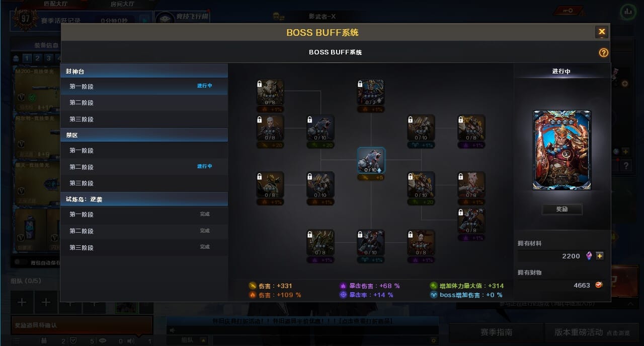The width and height of the screenshot is (644, 346).
Task: Switch to the 房间大厅 tab
Action: (x=122, y=4)
